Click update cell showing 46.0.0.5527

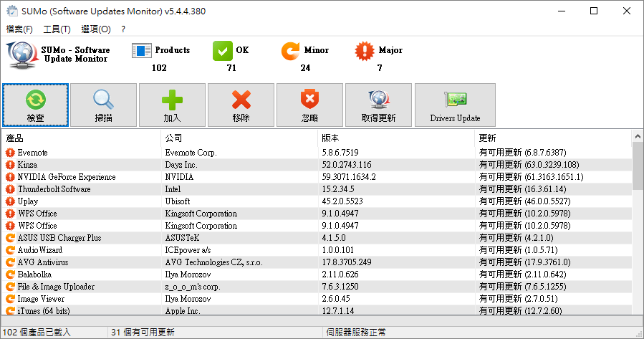(524, 201)
